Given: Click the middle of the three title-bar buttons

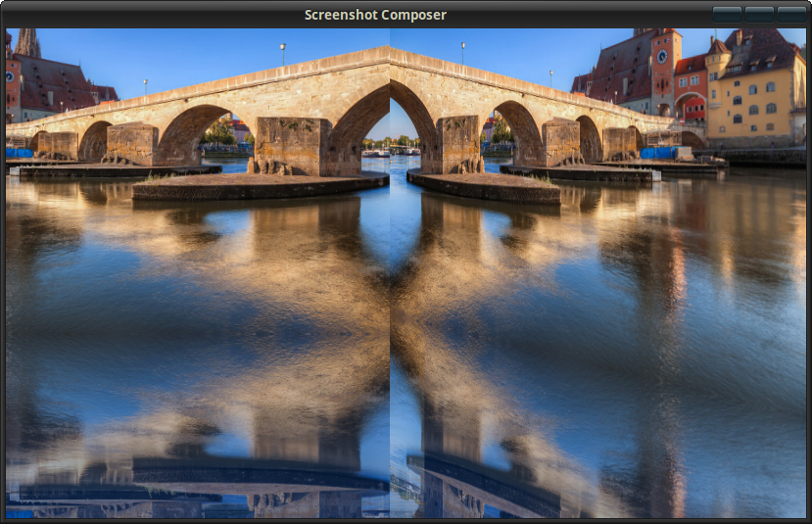Looking at the screenshot, I should click(759, 15).
